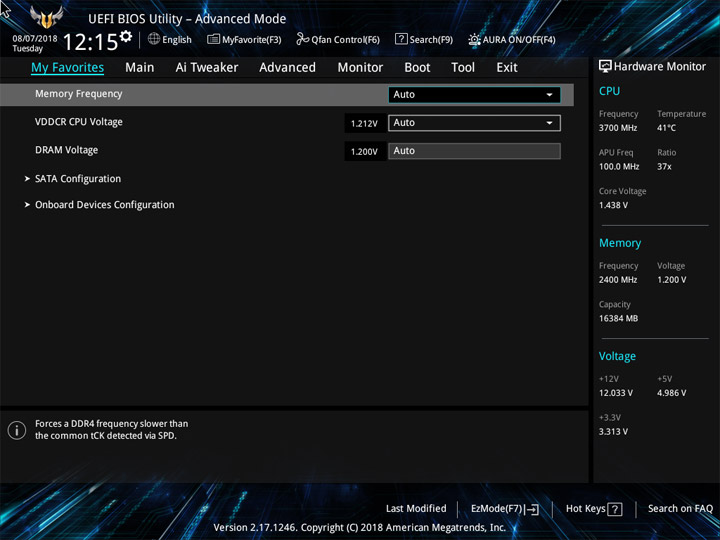The height and width of the screenshot is (540, 720).
Task: Click the Version 2.17.1246 copyright text
Action: coord(360,527)
